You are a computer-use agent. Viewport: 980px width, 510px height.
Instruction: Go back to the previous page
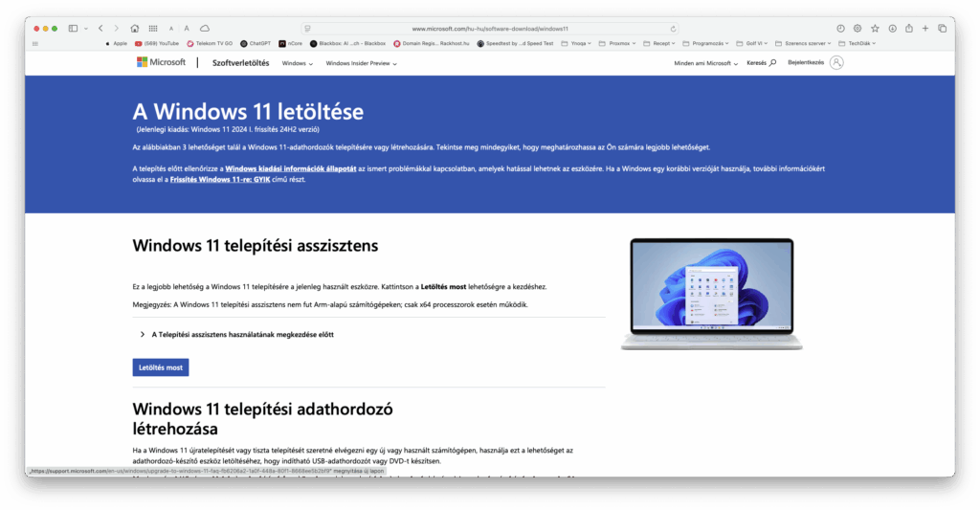pos(100,28)
